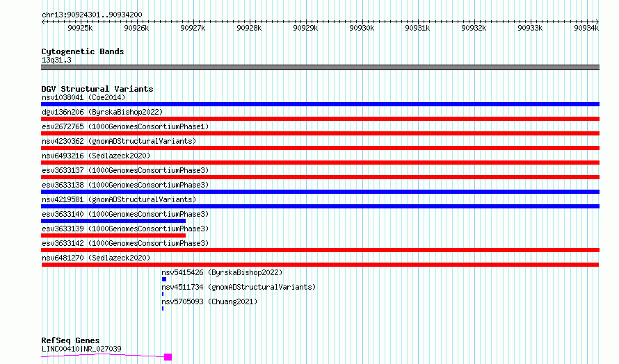Click the red bar under nsv4230362
Screen dimensions: 619x364
[320, 148]
